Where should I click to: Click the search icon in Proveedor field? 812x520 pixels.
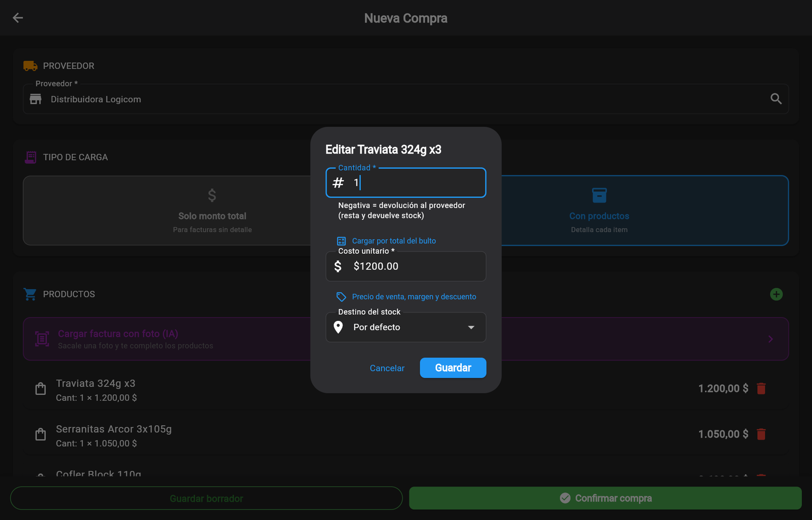(776, 99)
